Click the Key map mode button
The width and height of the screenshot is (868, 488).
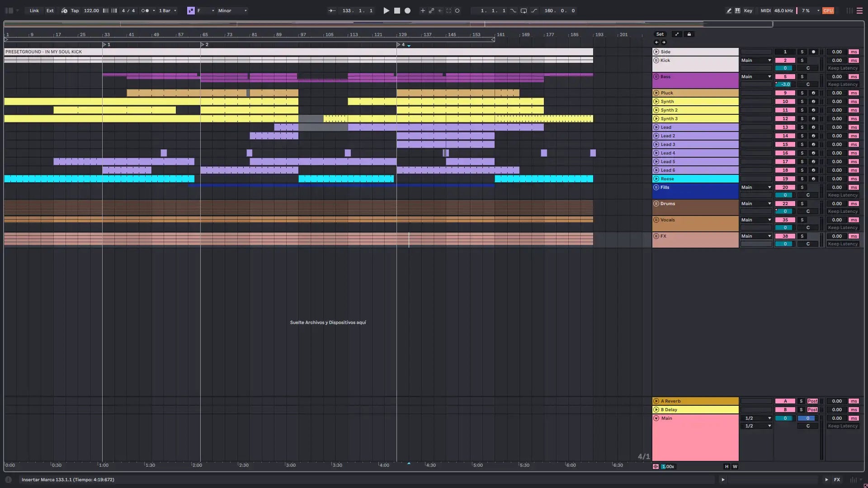coord(748,10)
